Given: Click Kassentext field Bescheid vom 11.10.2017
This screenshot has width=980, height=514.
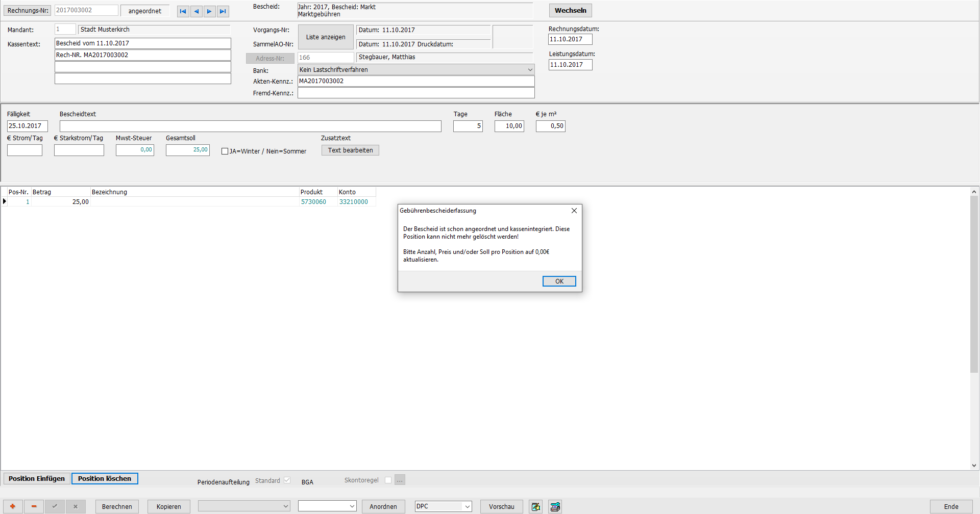Looking at the screenshot, I should pos(143,43).
